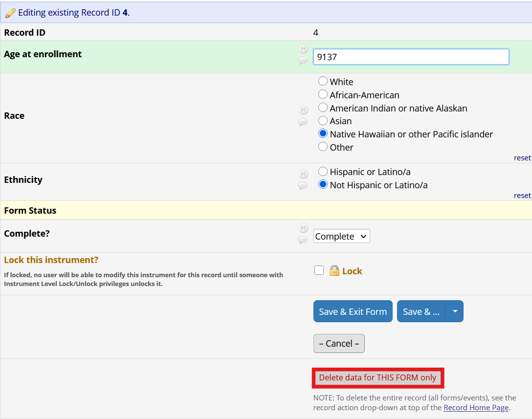Select the Asian race option
Screen dimensions: 532x419
(323, 121)
